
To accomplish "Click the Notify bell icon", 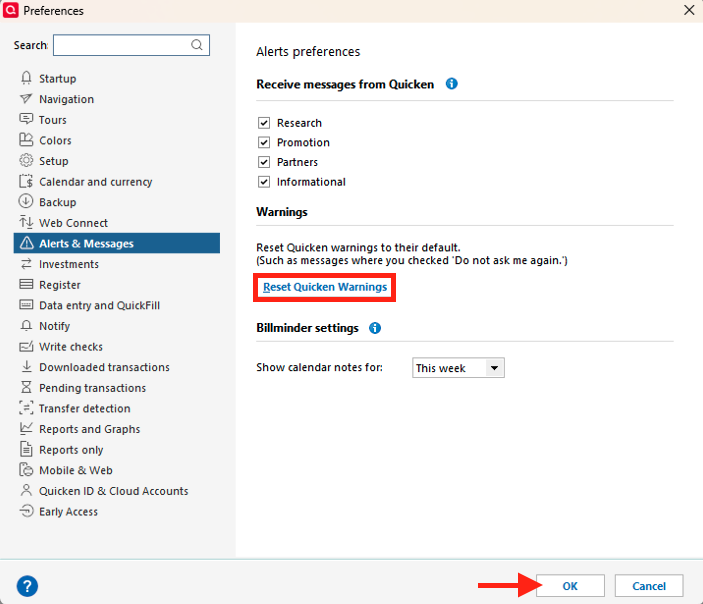I will tap(26, 326).
